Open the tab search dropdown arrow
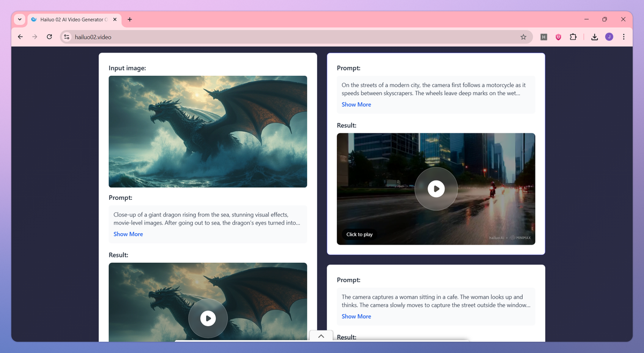This screenshot has height=353, width=644. 20,19
